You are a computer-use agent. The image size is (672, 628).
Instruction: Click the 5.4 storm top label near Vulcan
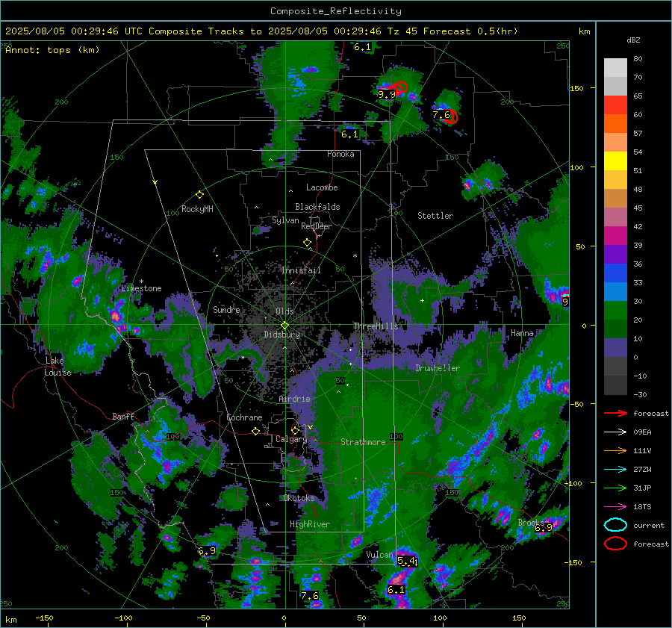pyautogui.click(x=406, y=561)
